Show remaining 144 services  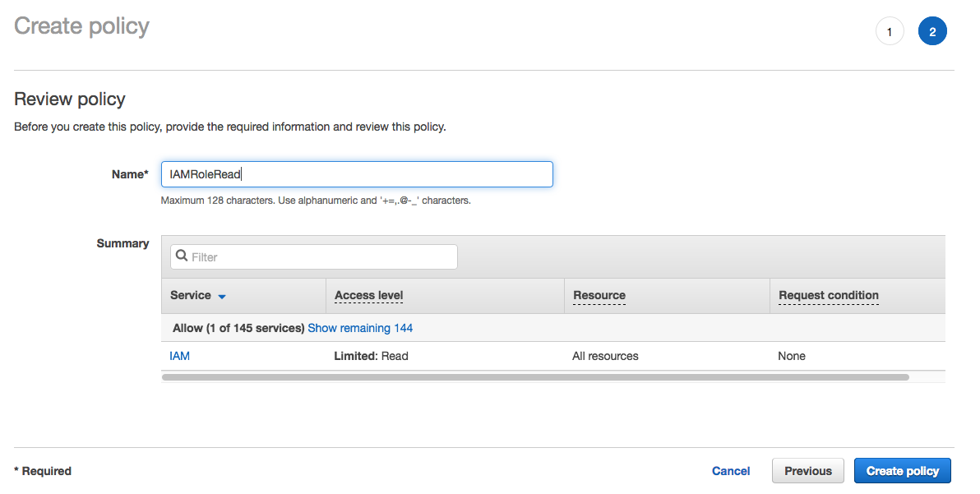pyautogui.click(x=360, y=328)
